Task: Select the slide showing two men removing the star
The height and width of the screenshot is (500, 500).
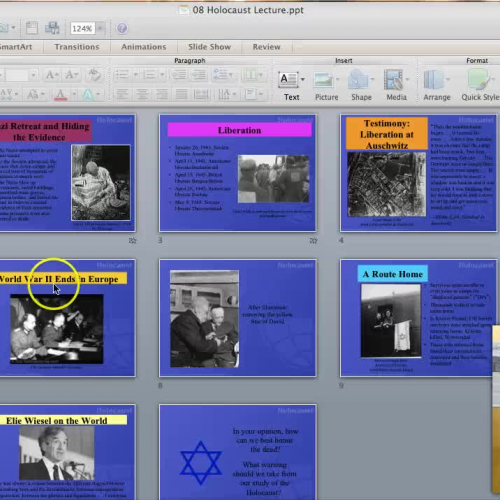Action: [238, 318]
